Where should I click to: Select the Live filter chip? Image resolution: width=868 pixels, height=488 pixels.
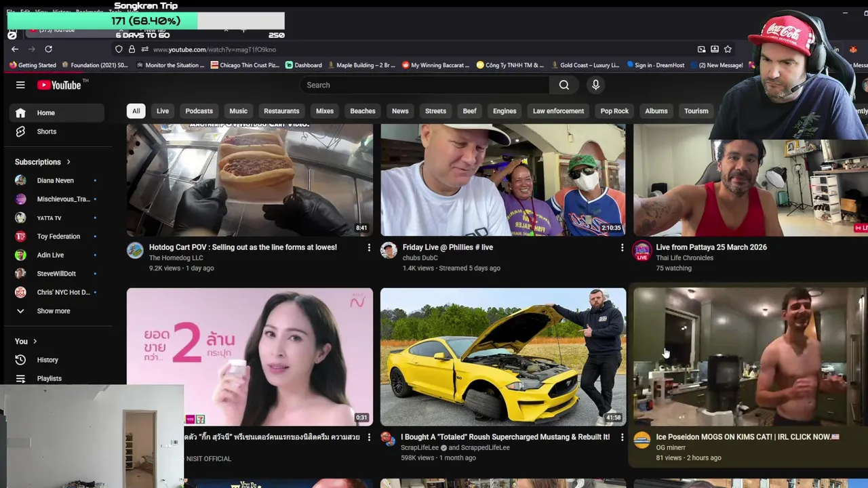pos(163,111)
